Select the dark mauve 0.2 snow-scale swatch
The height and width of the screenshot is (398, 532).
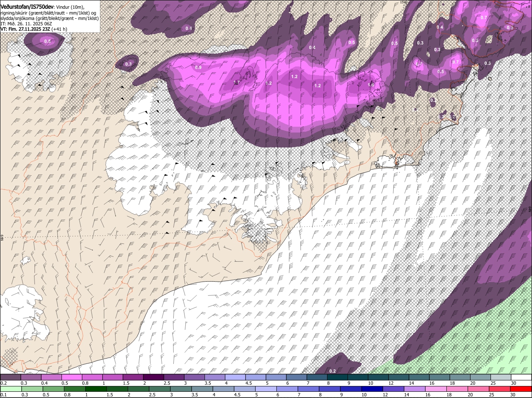[x=10, y=377]
